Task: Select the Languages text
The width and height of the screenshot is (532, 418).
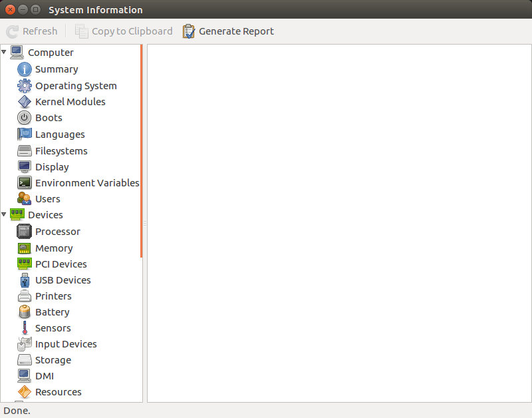Action: click(x=60, y=134)
